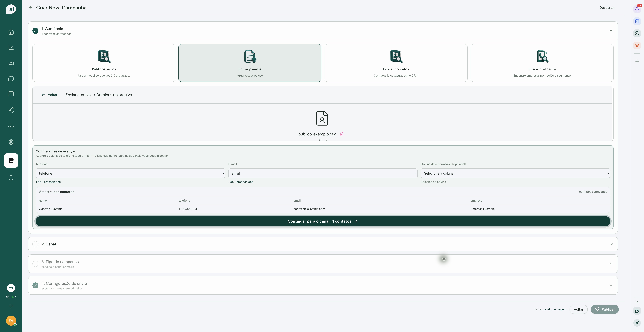Open the shield icon in sidebar
This screenshot has width=644, height=332.
[x=11, y=178]
